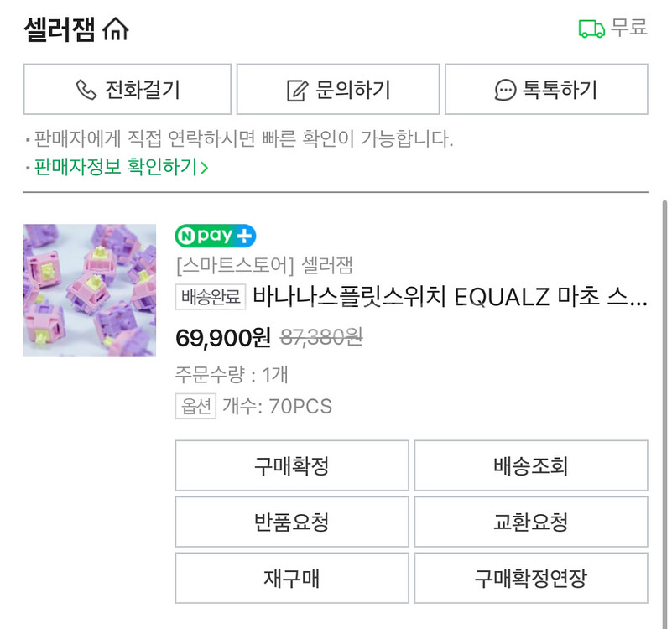Click the [스마트스토어] 셀러잼 store text
672x629 pixels.
tap(264, 266)
